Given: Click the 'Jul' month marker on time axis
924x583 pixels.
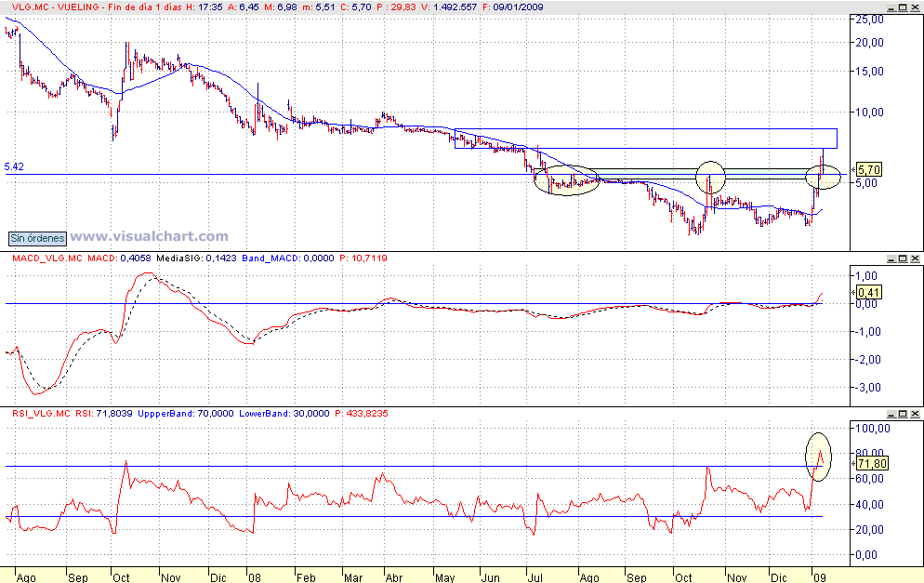Looking at the screenshot, I should pyautogui.click(x=535, y=577).
